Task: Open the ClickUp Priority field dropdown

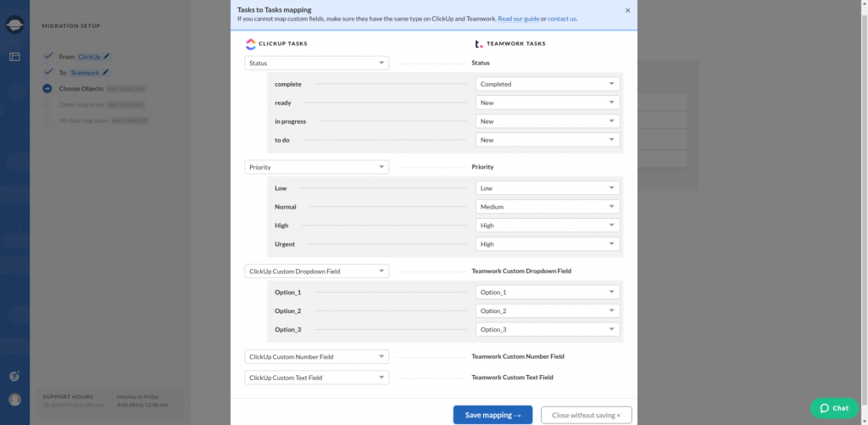Action: [317, 167]
